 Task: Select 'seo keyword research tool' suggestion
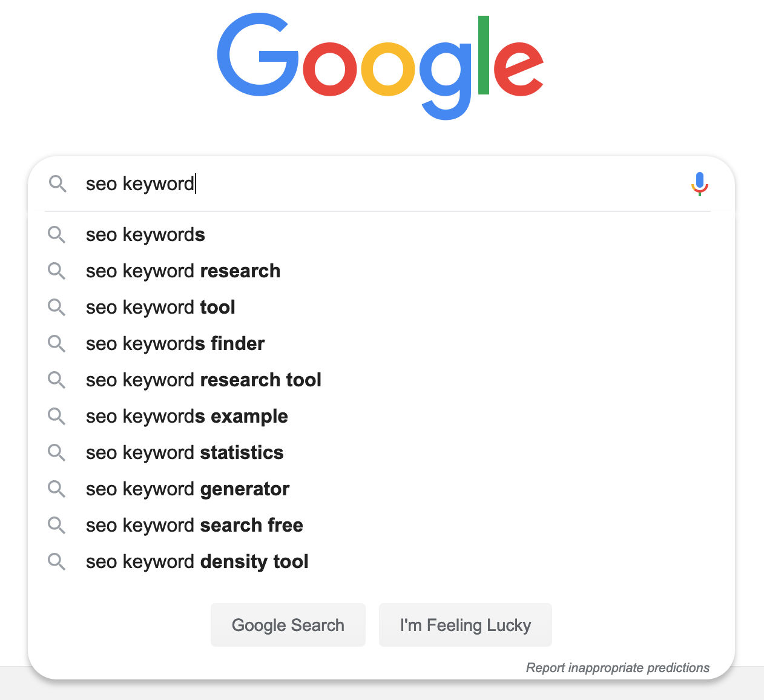click(203, 380)
